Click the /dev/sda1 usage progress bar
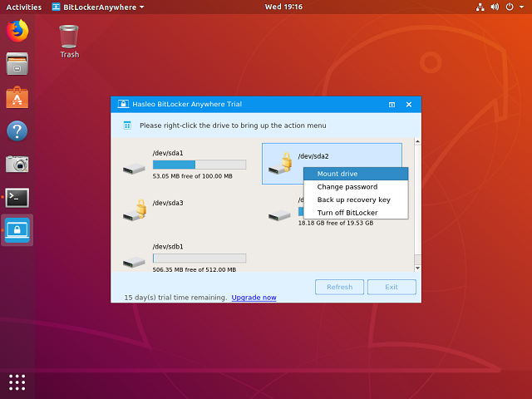532x399 pixels. [x=199, y=165]
